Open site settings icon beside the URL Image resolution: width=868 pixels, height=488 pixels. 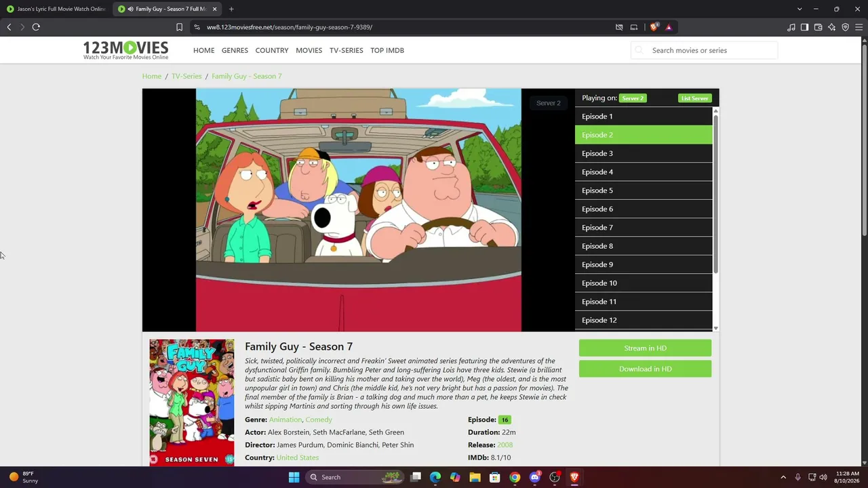coord(197,27)
